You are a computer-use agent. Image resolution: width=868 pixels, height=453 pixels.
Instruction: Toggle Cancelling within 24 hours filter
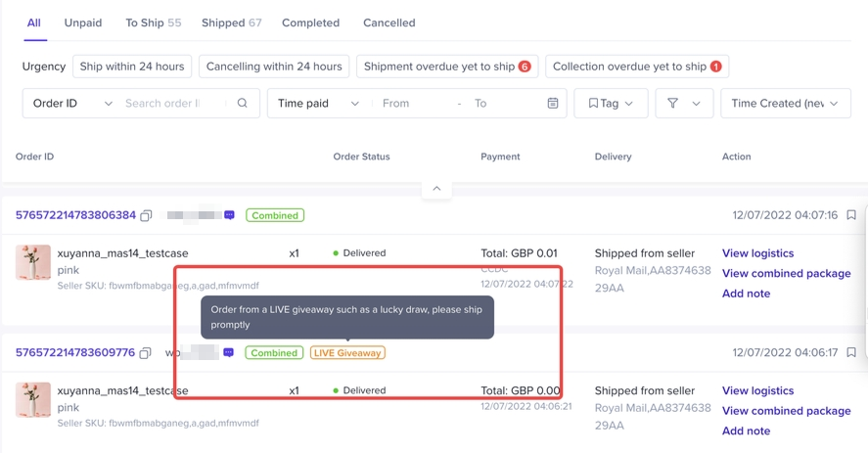point(274,67)
